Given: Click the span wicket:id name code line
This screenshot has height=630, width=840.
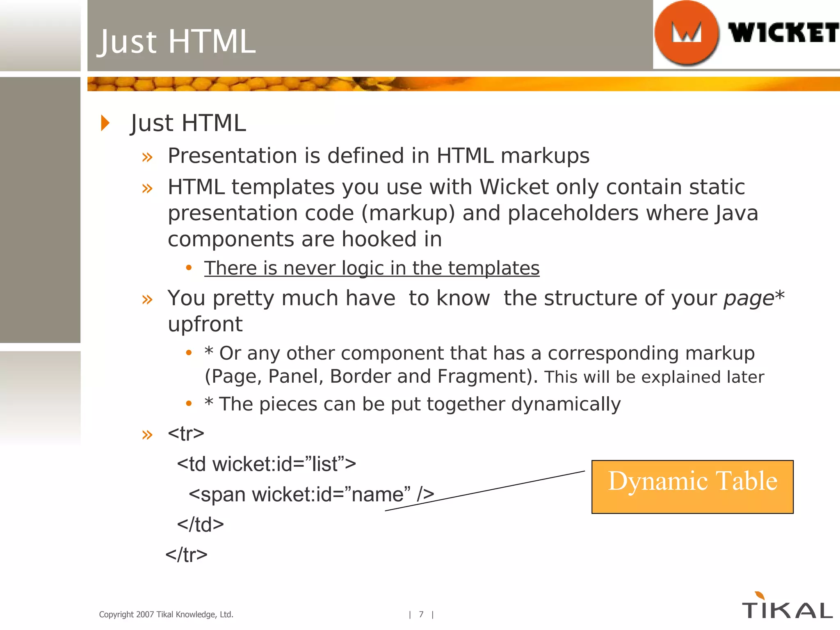Looking at the screenshot, I should click(x=311, y=494).
